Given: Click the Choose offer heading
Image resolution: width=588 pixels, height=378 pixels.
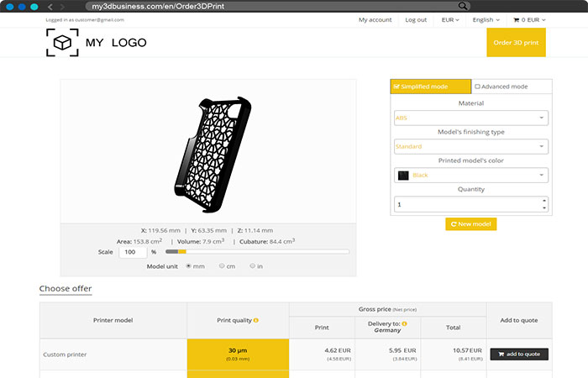Looking at the screenshot, I should [x=66, y=288].
